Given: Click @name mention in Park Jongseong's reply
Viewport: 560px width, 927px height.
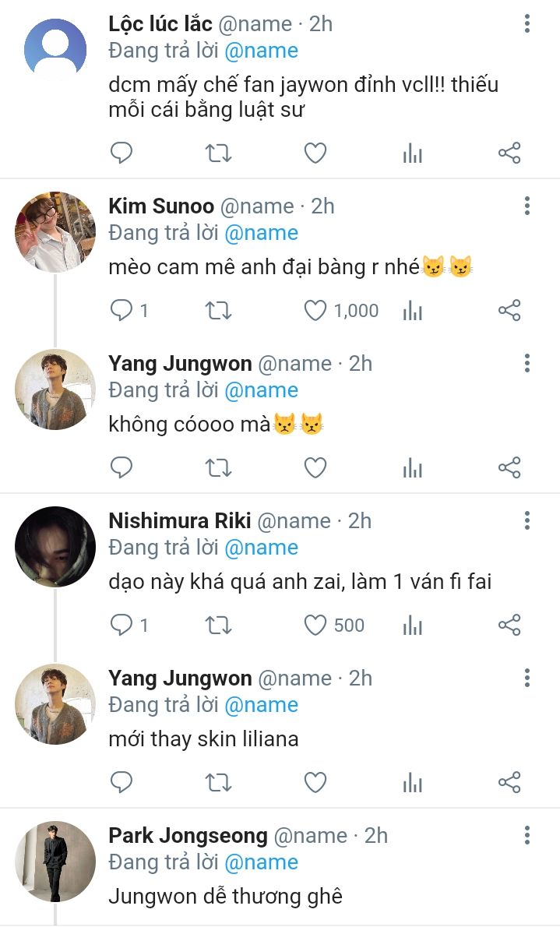Looking at the screenshot, I should [x=261, y=862].
